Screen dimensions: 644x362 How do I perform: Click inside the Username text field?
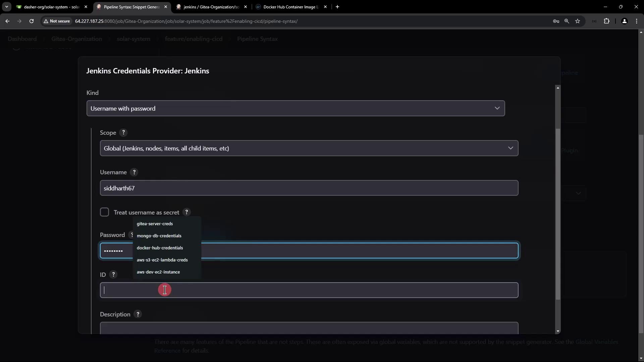coord(309,188)
